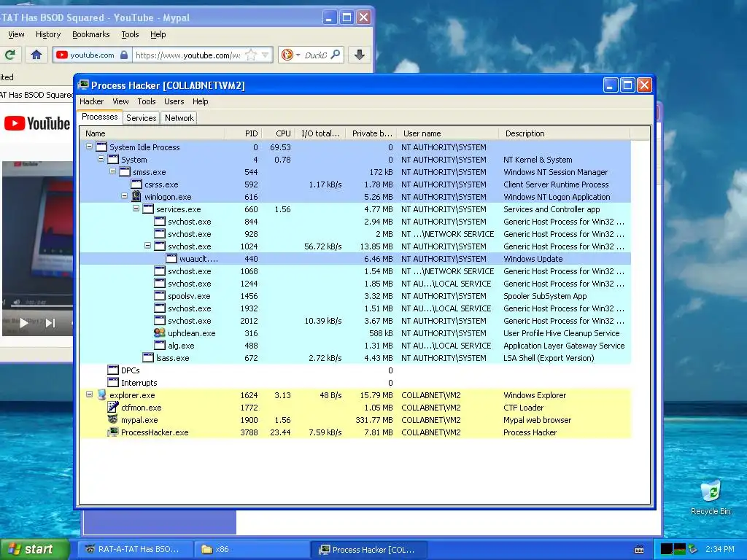Viewport: 747px width, 560px height.
Task: Click the lsass.exe process icon
Action: [148, 357]
